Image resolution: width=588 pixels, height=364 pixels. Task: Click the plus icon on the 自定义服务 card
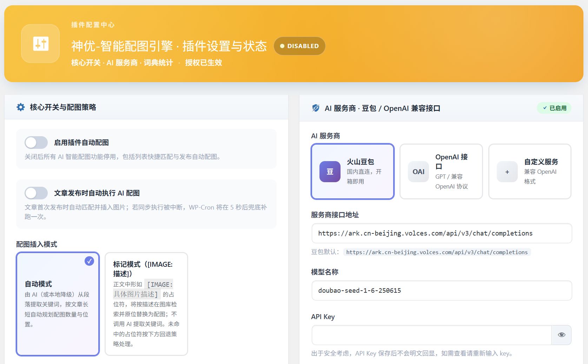[507, 172]
